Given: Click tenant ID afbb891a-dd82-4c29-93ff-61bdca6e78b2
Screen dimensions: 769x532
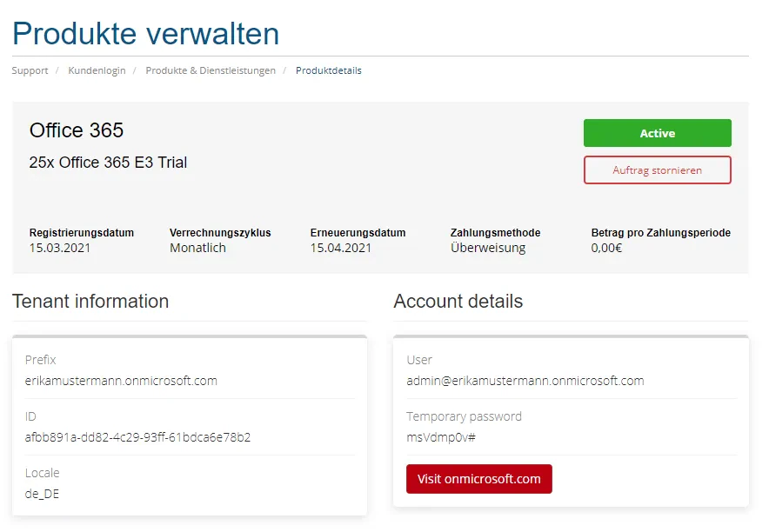Looking at the screenshot, I should coord(137,437).
